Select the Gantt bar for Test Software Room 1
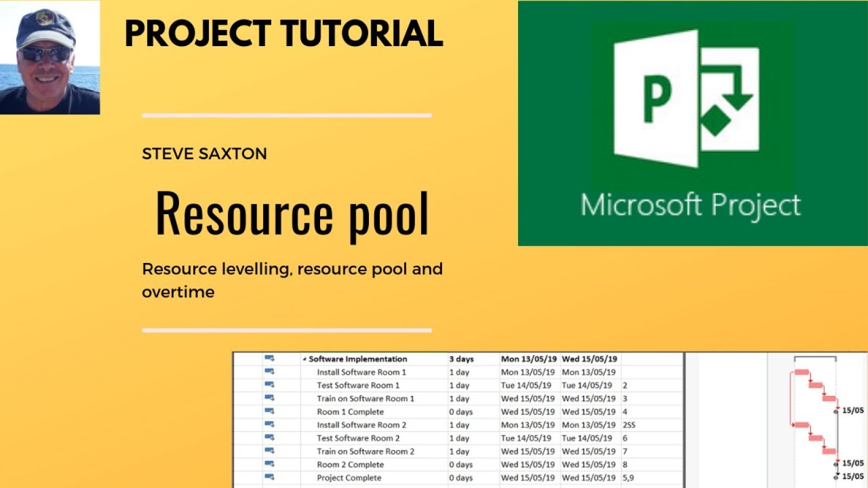 tap(816, 385)
